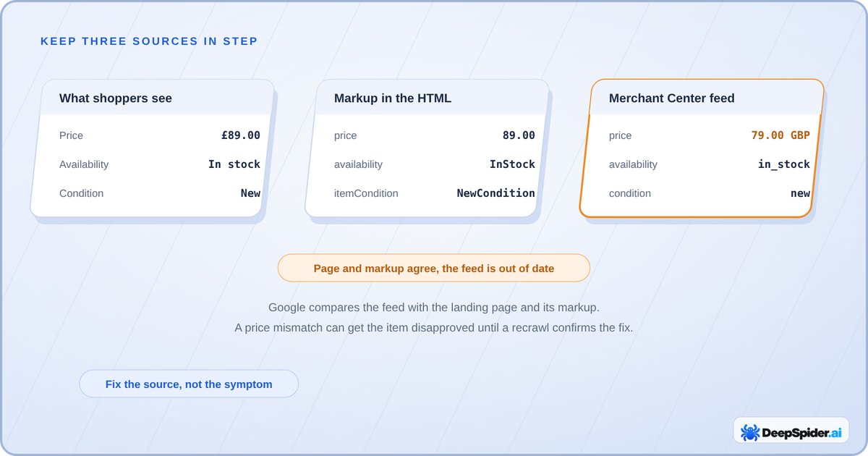
Task: Select the 'Fix the source, not the symptom' pill
Action: tap(189, 384)
